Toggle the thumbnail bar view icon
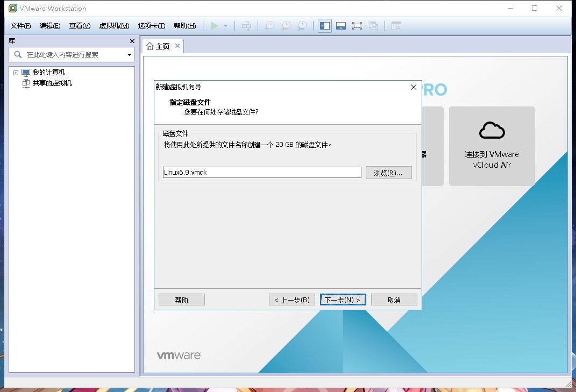This screenshot has height=392, width=576. (x=341, y=26)
